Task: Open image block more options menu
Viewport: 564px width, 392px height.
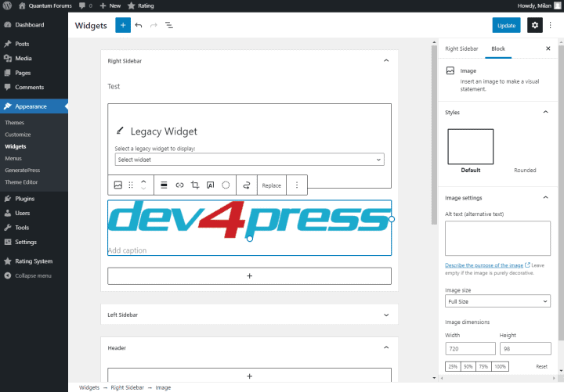Action: [x=297, y=185]
